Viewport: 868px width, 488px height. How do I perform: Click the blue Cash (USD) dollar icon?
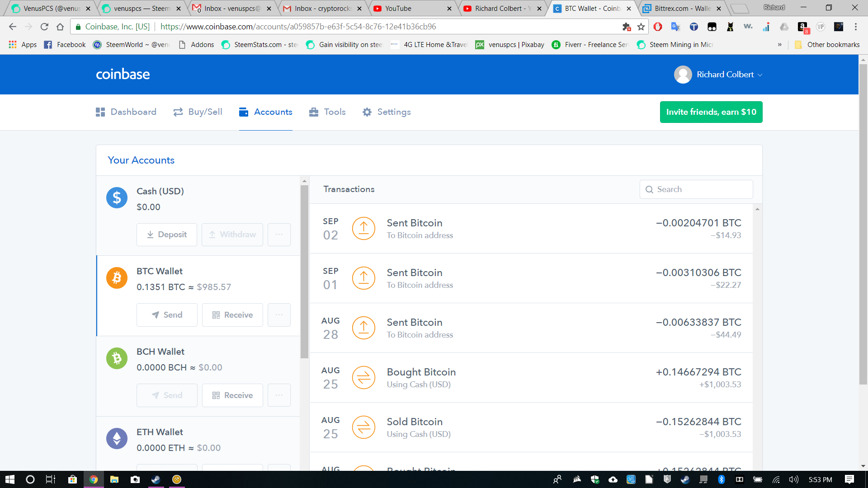click(117, 198)
